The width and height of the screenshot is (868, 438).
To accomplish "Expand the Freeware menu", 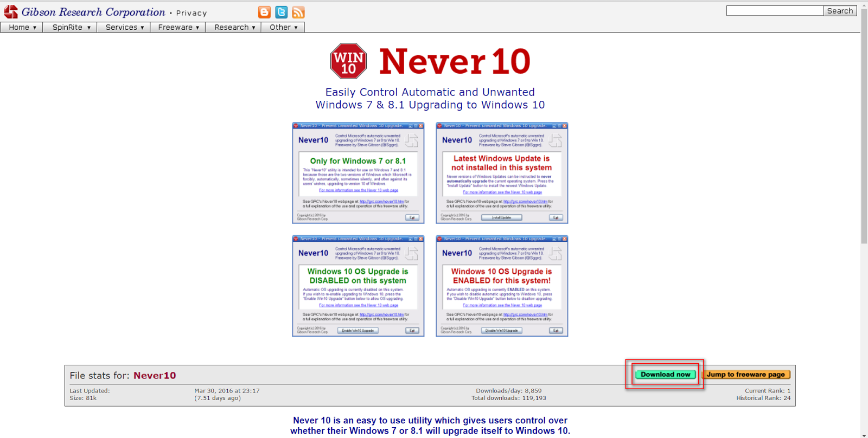I will pos(178,27).
